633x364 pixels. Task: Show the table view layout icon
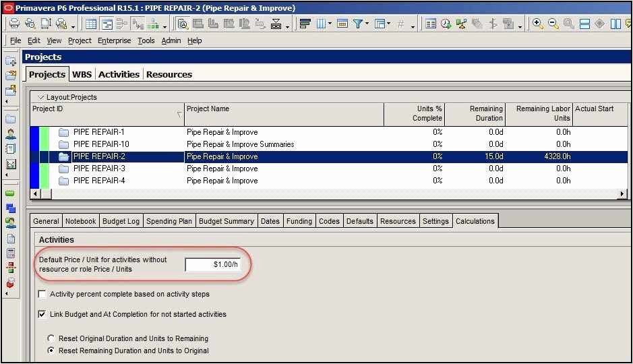91,24
